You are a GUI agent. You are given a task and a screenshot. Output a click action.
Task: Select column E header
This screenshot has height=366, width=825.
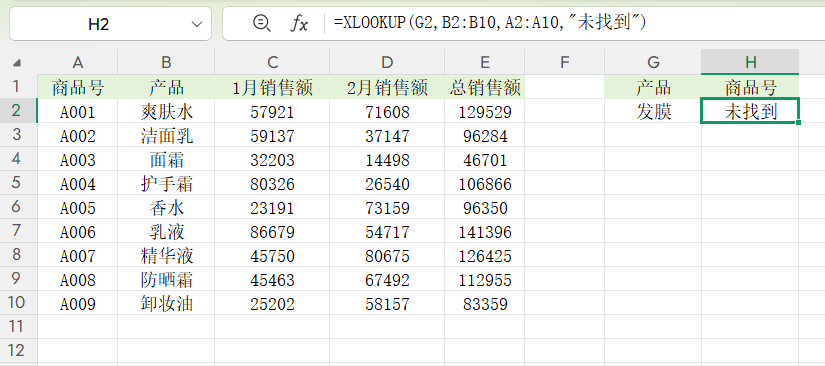click(x=485, y=62)
